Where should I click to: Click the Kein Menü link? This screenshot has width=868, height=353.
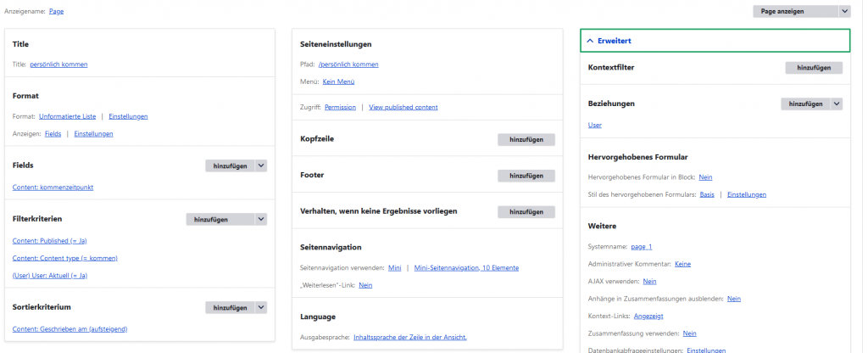click(338, 81)
